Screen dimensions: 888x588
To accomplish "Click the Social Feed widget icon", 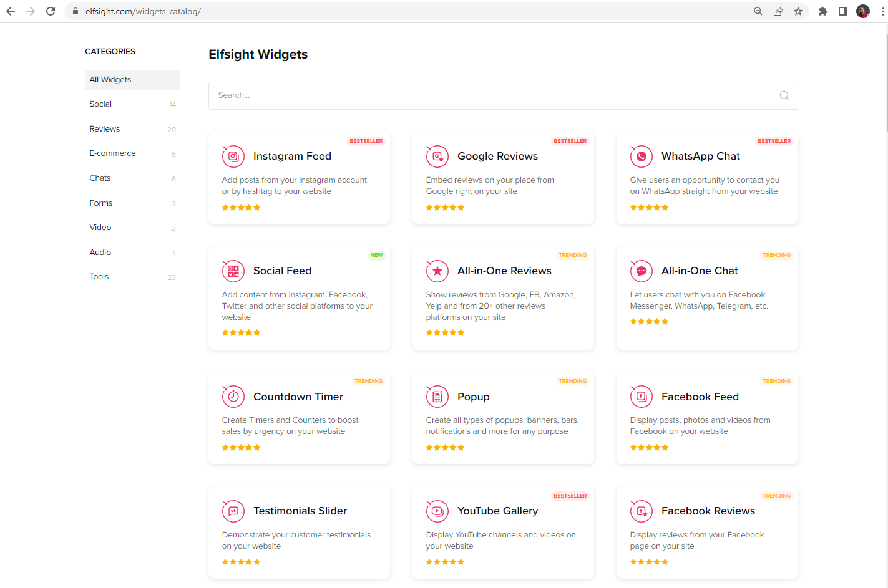I will 233,271.
